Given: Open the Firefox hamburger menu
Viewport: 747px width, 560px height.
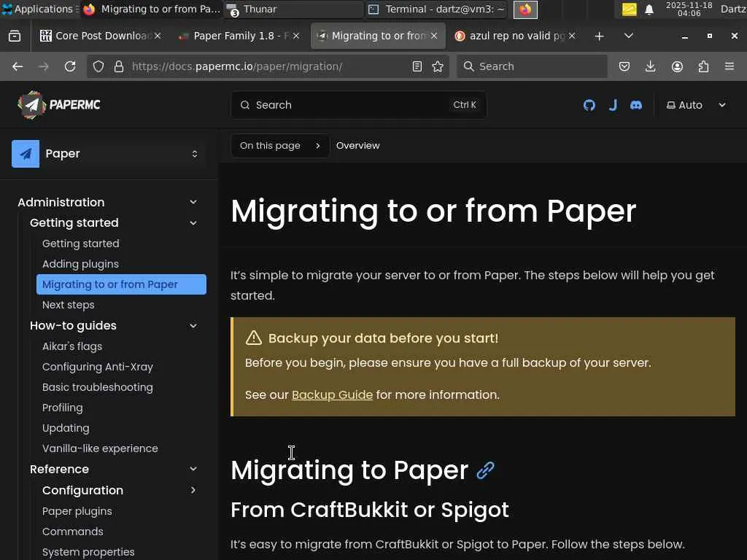Looking at the screenshot, I should pyautogui.click(x=729, y=66).
